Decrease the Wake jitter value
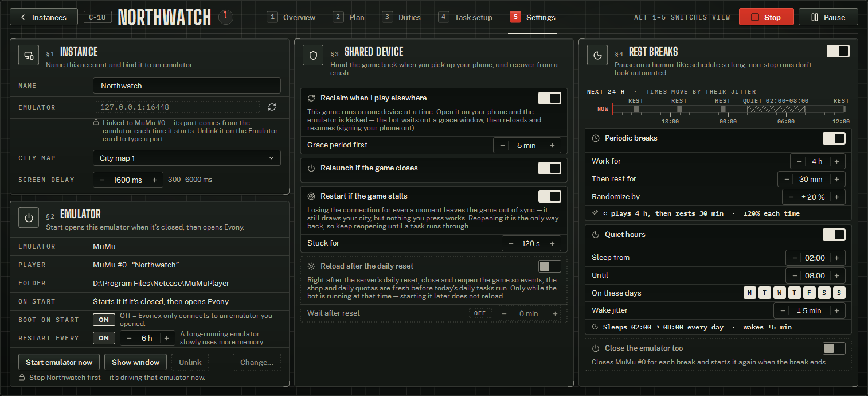The width and height of the screenshot is (868, 396). pyautogui.click(x=782, y=311)
